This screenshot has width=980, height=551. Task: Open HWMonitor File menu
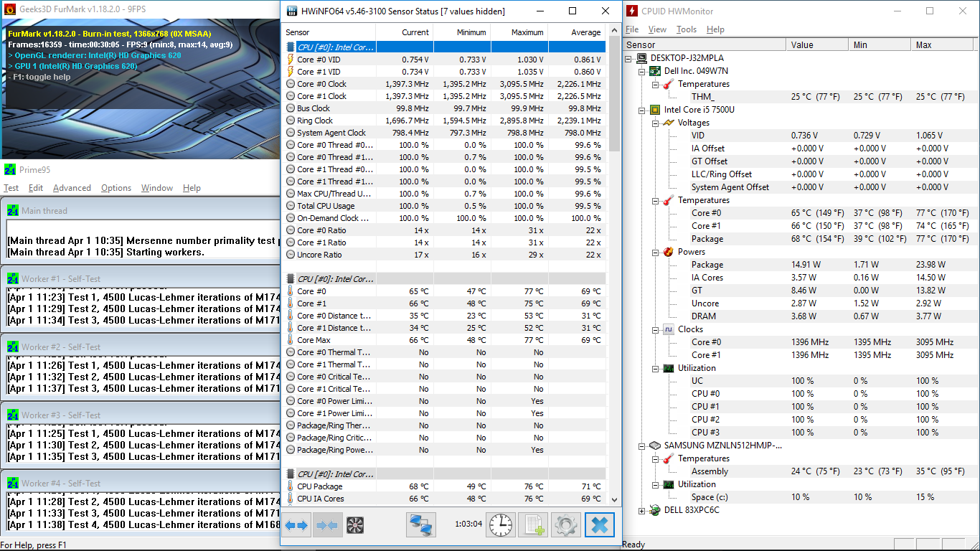632,29
